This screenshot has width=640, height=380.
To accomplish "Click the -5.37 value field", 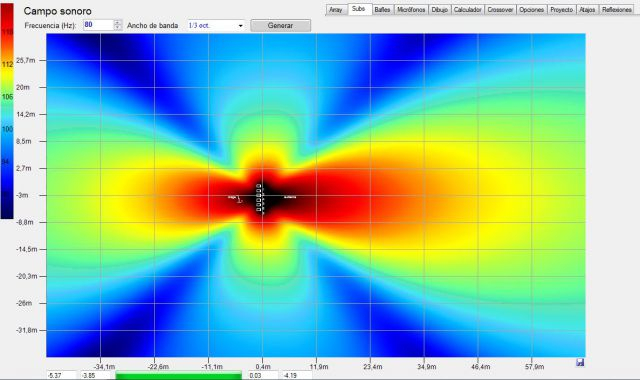I will point(61,376).
